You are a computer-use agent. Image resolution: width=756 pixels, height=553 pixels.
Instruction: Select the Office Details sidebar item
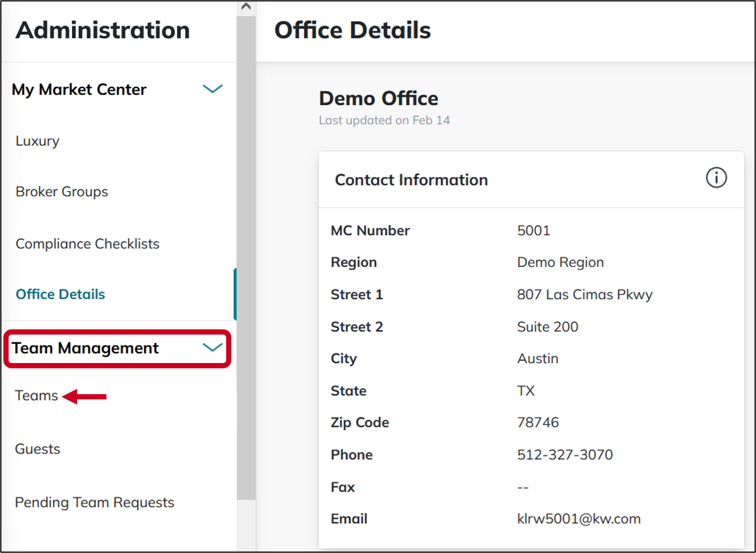tap(60, 294)
